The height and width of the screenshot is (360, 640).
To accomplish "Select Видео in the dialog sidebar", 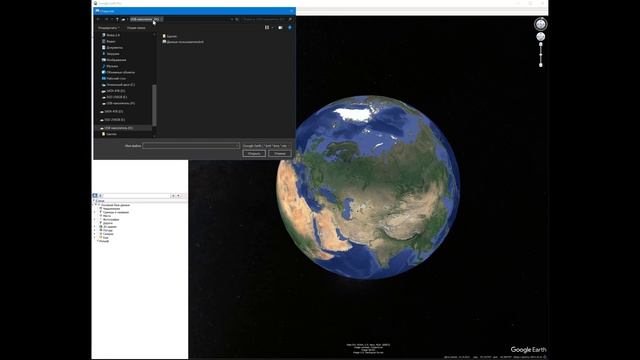I will [x=108, y=41].
